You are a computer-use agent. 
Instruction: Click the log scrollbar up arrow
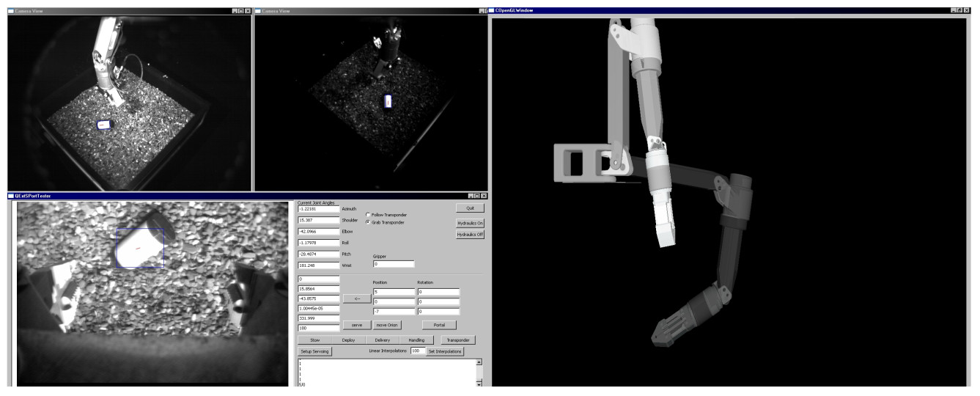coord(479,362)
